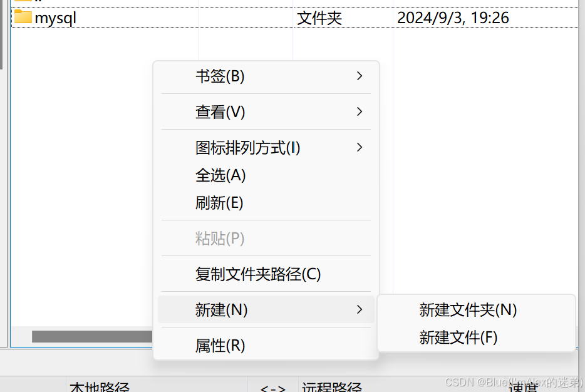Expand 图标排列方式(I) submenu arrow

(x=360, y=147)
